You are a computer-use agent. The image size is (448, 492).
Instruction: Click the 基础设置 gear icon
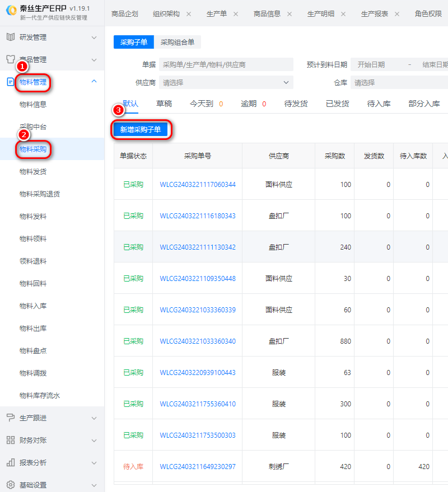[x=10, y=485]
